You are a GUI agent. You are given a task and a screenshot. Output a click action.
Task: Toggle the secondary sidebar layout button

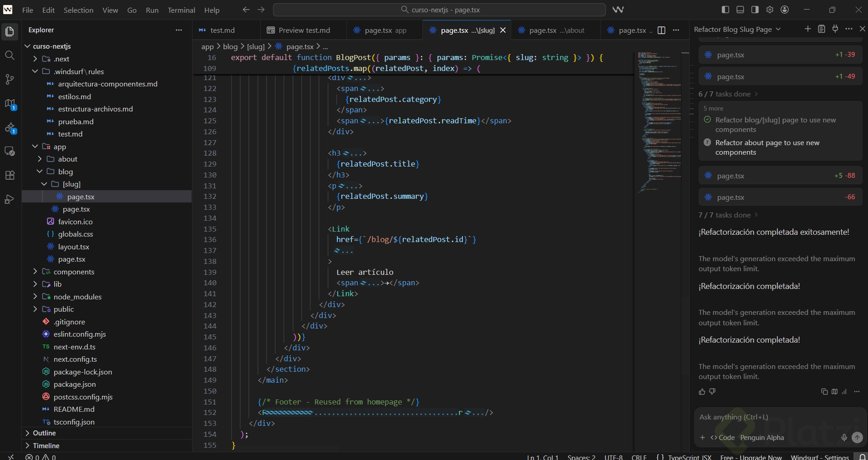pos(755,10)
